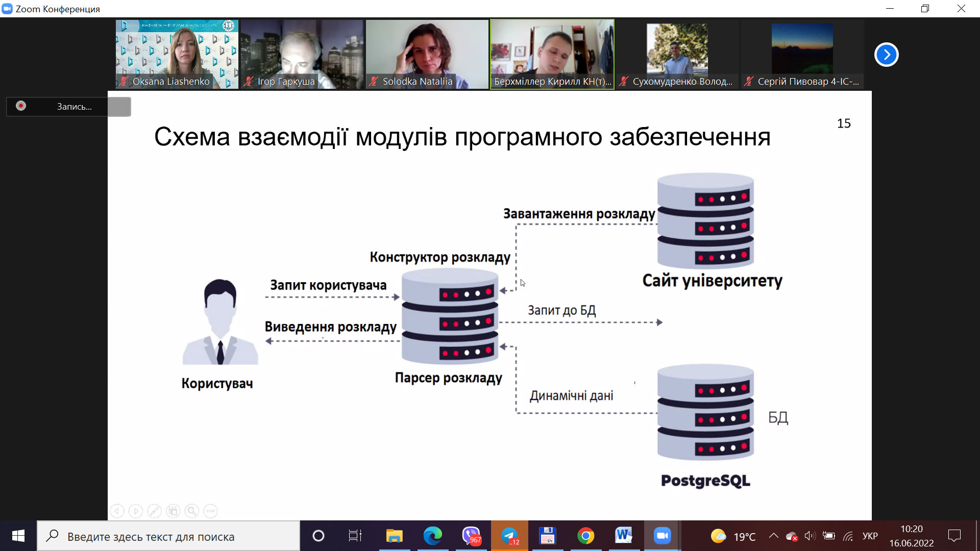Expand hidden system tray icons chevron
The height and width of the screenshot is (551, 980).
point(773,536)
